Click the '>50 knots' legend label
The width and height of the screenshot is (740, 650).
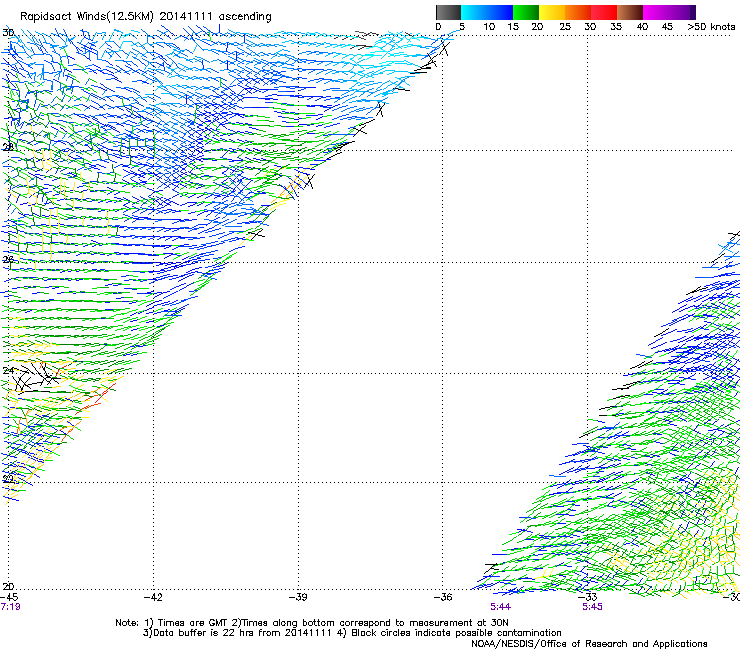(711, 27)
